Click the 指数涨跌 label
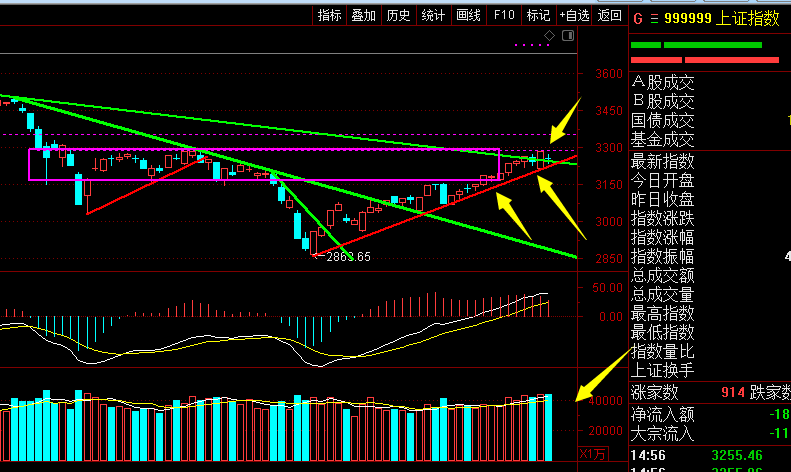The width and height of the screenshot is (791, 472). tap(662, 218)
